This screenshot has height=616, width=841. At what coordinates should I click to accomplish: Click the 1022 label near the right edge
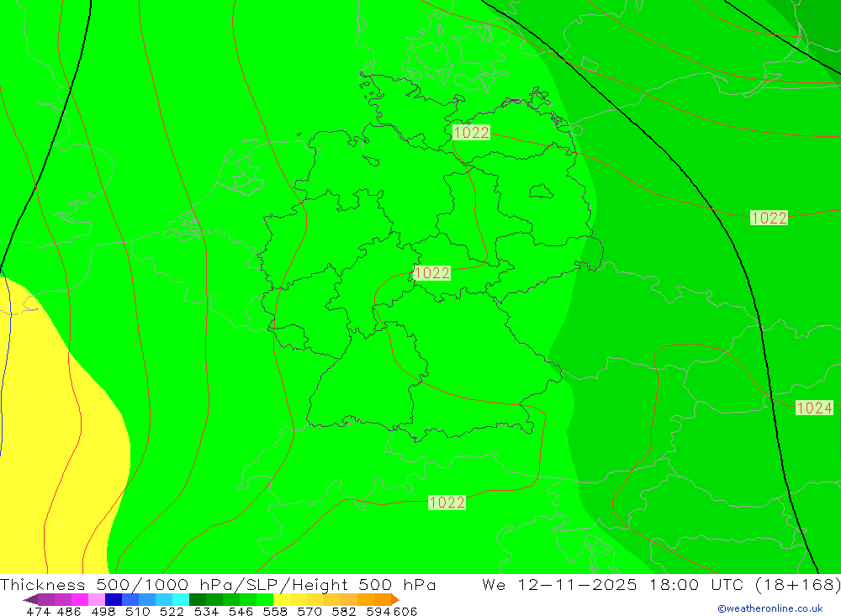tap(770, 218)
